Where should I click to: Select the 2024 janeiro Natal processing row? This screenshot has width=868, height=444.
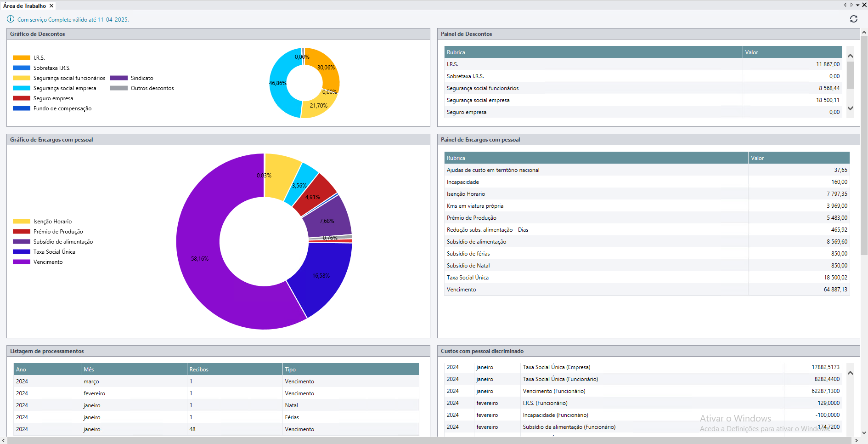pos(216,405)
